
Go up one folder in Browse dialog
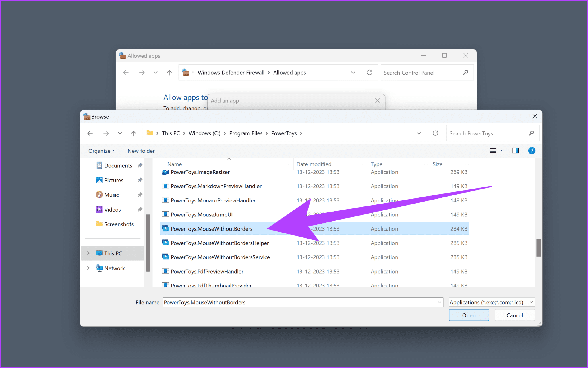[x=134, y=133]
